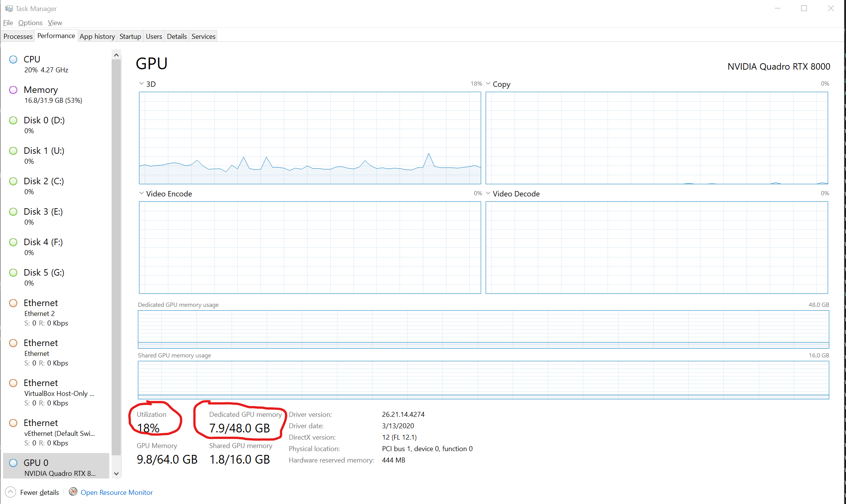Open the 3D graph type dropdown
The height and width of the screenshot is (504, 846).
(x=141, y=83)
